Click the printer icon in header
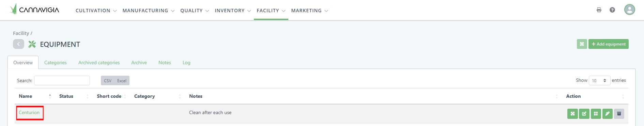The width and height of the screenshot is (644, 126). tap(599, 10)
